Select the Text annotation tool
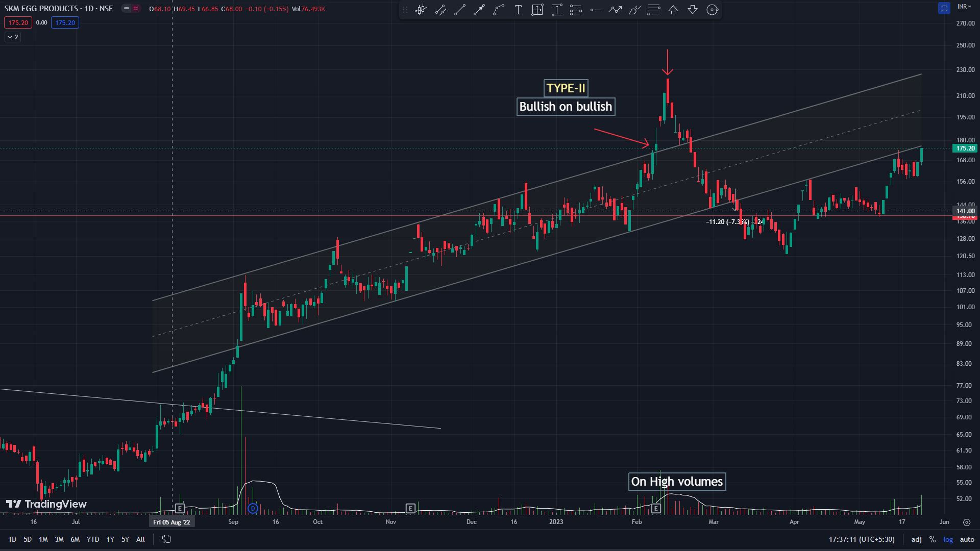 518,10
